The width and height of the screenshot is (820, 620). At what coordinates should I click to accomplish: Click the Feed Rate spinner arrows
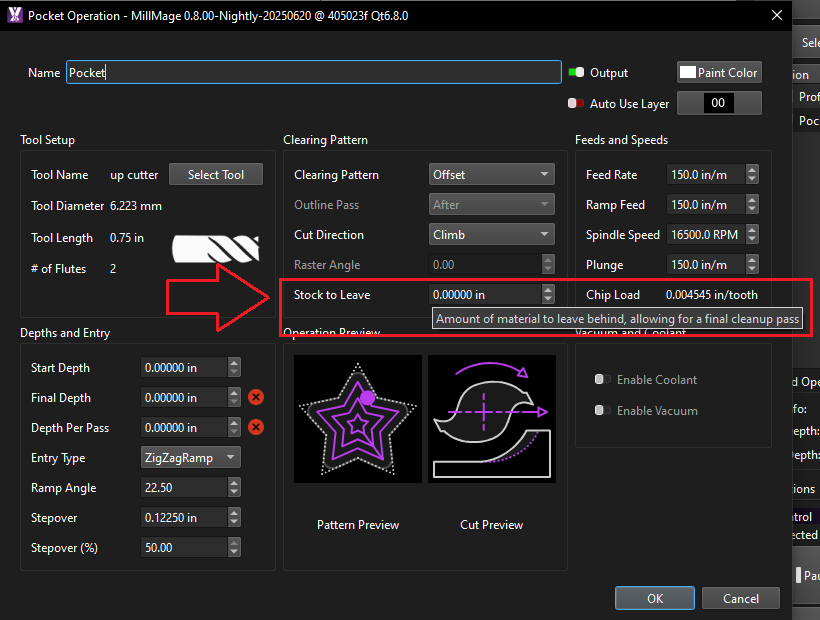(752, 175)
